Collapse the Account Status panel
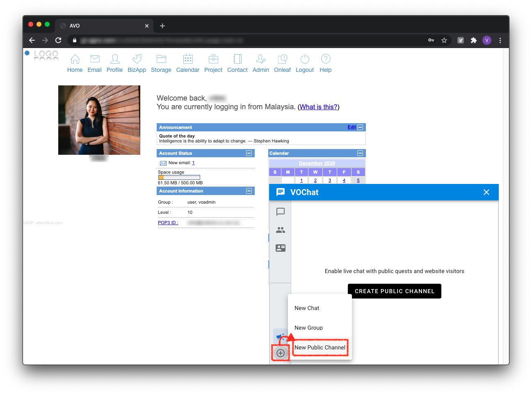Viewport: 532px width, 395px height. pos(249,153)
